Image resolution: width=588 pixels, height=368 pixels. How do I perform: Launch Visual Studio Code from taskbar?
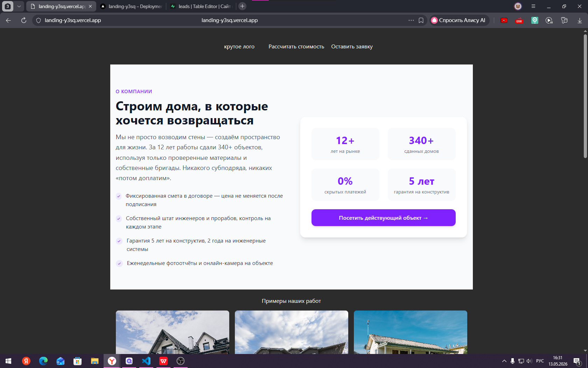pos(146,361)
